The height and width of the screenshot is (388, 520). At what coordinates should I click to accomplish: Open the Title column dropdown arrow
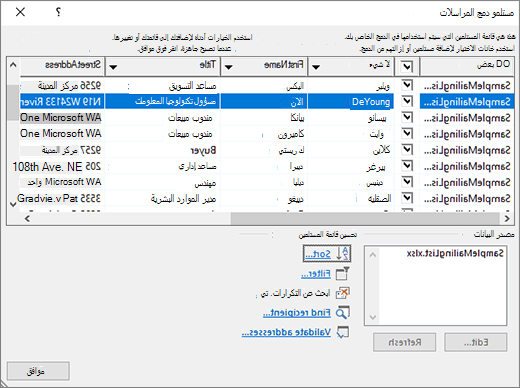point(113,67)
